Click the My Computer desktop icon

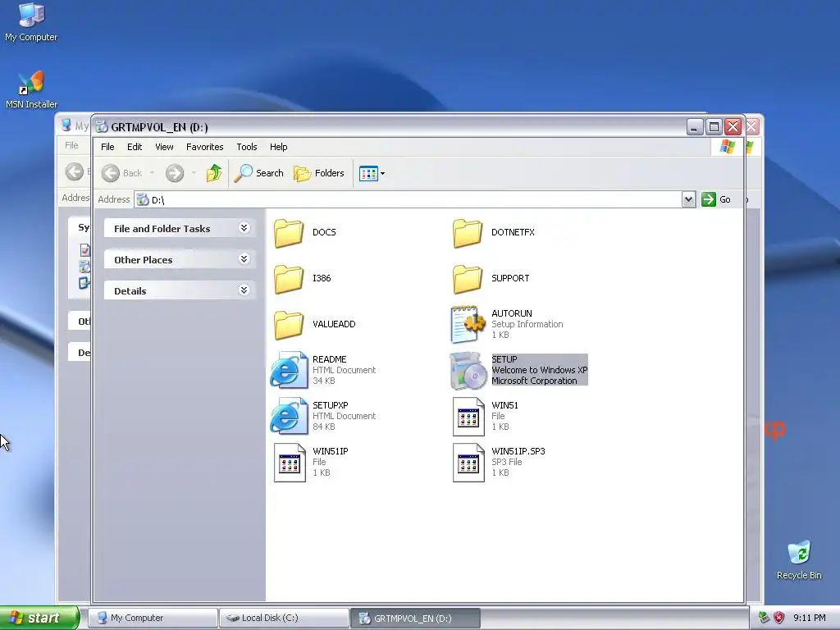(31, 22)
